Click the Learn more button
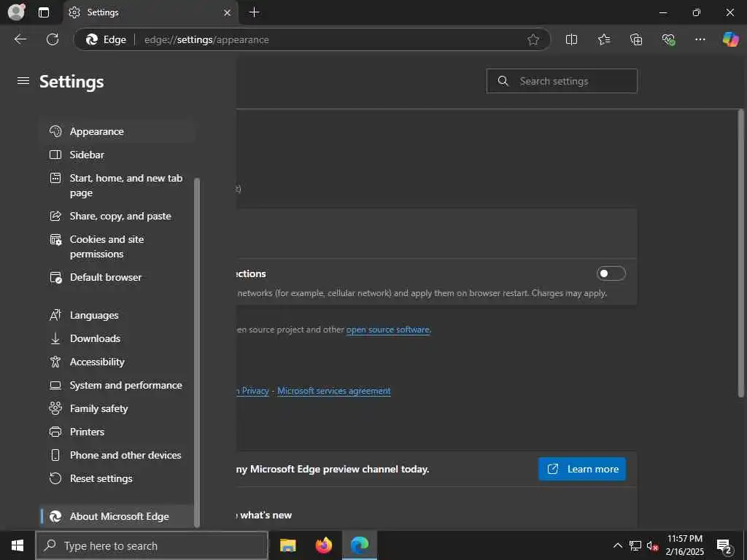747x560 pixels. coord(581,469)
